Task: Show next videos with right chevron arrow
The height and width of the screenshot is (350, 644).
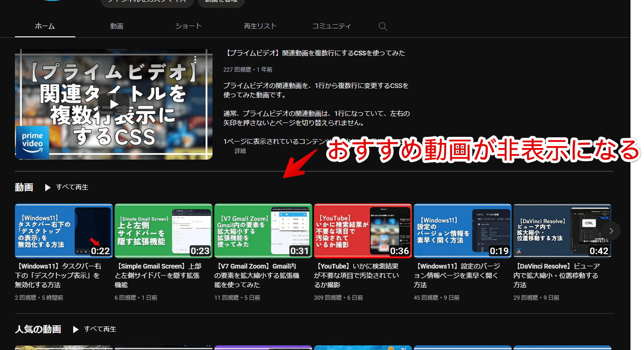Action: tap(611, 231)
